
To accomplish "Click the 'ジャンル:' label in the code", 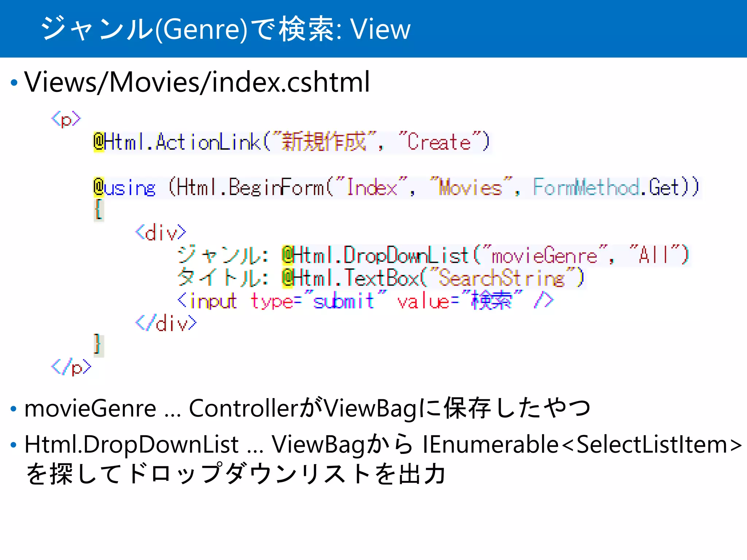I will click(223, 255).
